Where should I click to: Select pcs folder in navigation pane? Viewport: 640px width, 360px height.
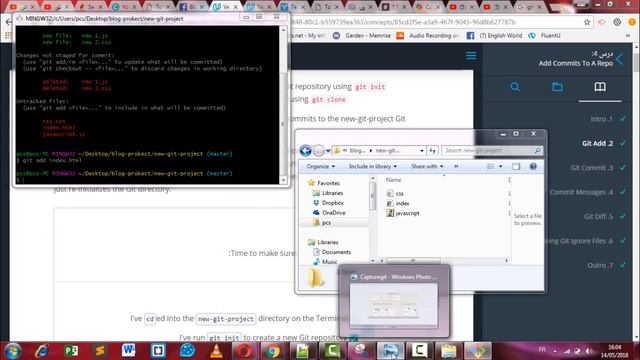[x=322, y=222]
